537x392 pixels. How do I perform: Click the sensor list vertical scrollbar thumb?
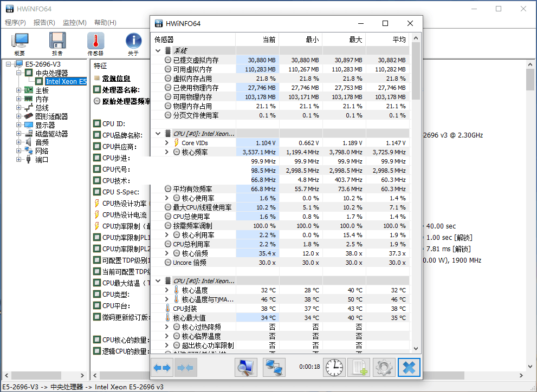tap(416, 71)
